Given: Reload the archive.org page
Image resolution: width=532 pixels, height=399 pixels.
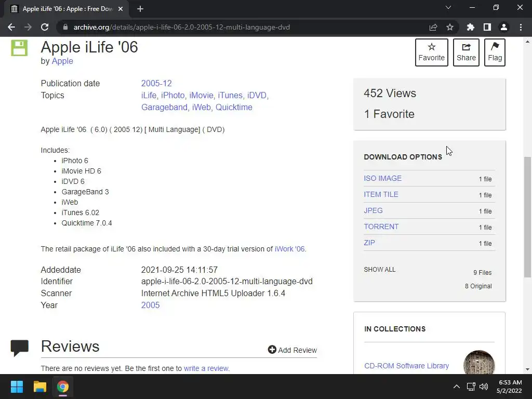Looking at the screenshot, I should click(x=45, y=27).
